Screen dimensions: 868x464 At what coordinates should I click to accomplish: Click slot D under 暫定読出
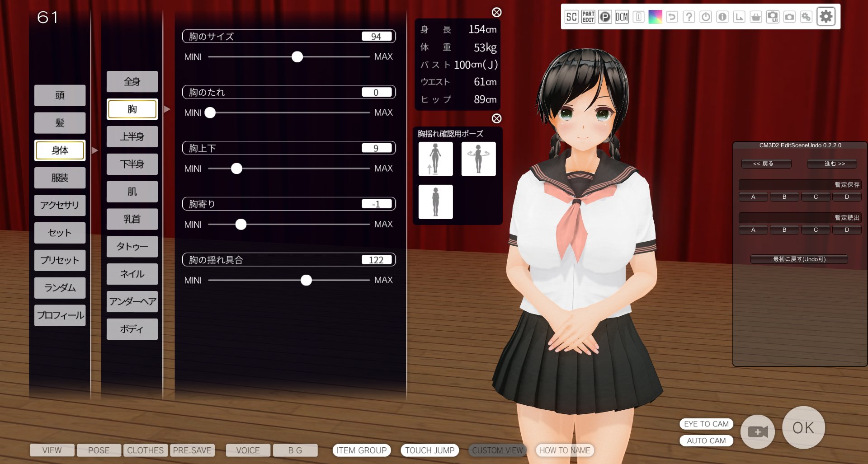tap(847, 230)
